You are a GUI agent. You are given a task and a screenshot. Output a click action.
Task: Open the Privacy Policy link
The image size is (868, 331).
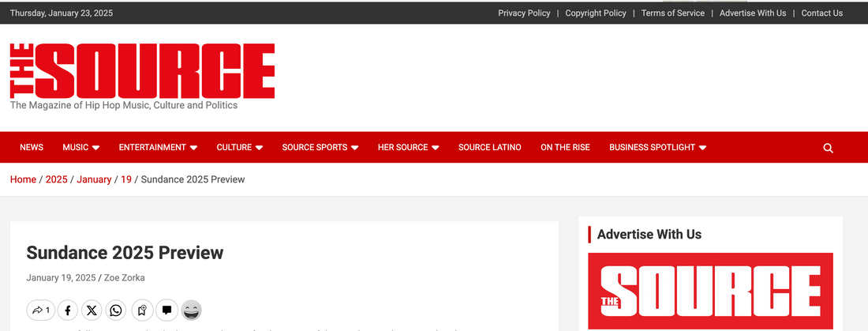(524, 13)
